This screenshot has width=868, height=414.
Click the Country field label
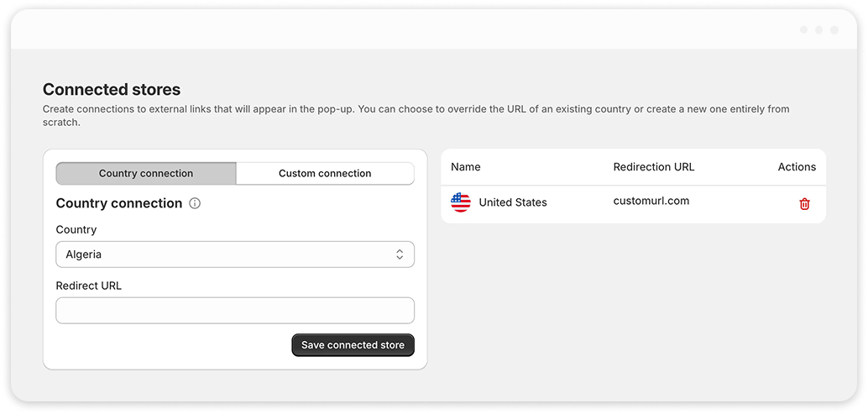click(x=76, y=229)
